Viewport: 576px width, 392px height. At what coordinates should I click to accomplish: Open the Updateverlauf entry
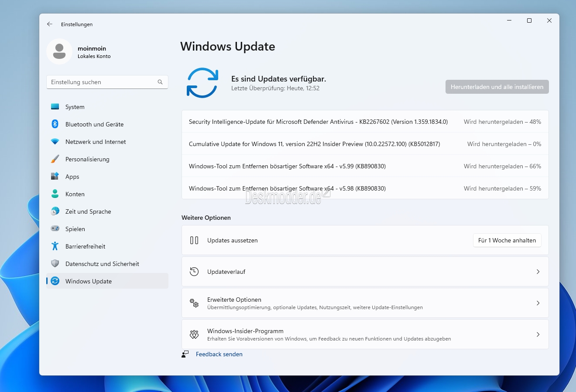click(365, 272)
